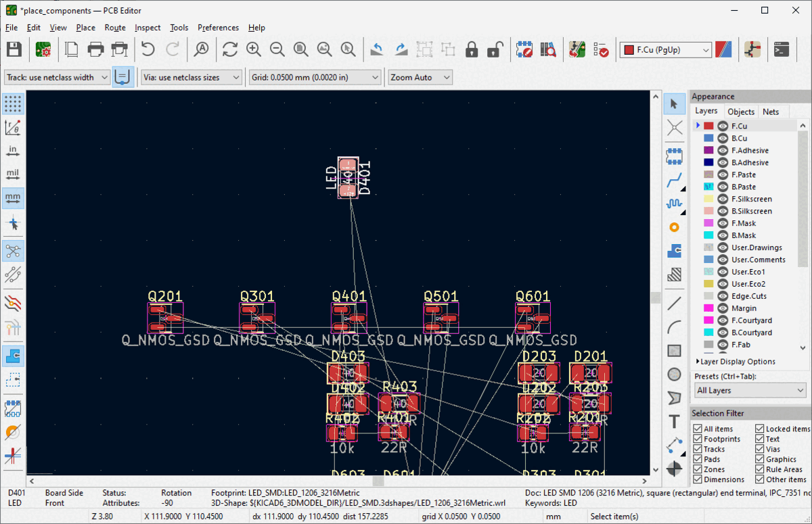Open the File menu
The image size is (812, 524).
pyautogui.click(x=12, y=28)
